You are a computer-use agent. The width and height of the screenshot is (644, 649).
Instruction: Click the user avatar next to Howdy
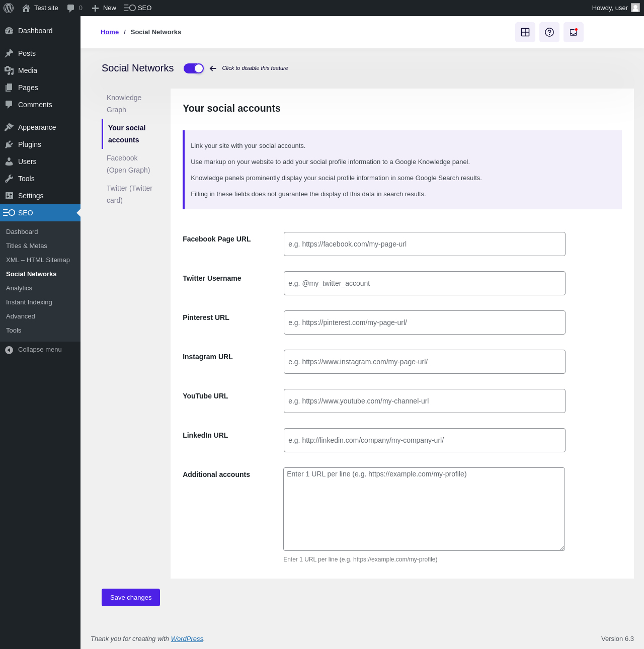pyautogui.click(x=635, y=8)
